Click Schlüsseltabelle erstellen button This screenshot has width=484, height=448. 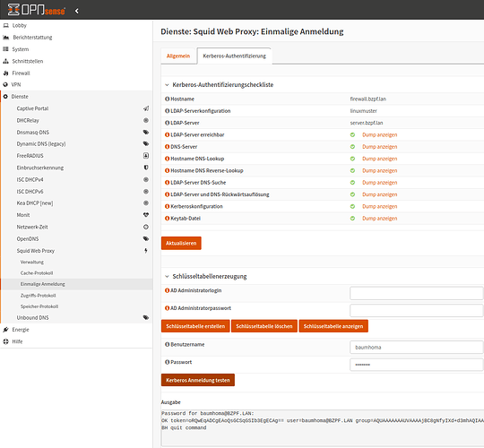tap(195, 326)
